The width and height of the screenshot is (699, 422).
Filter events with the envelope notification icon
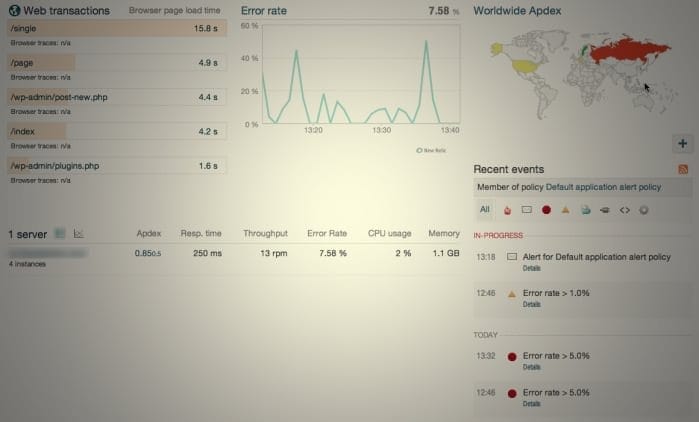[x=526, y=210]
